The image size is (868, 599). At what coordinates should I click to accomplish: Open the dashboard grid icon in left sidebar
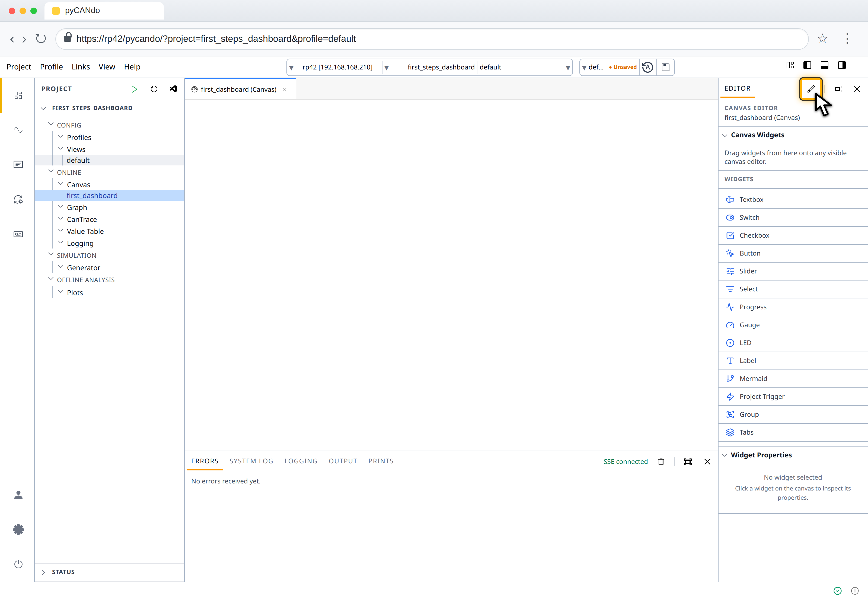pos(18,95)
